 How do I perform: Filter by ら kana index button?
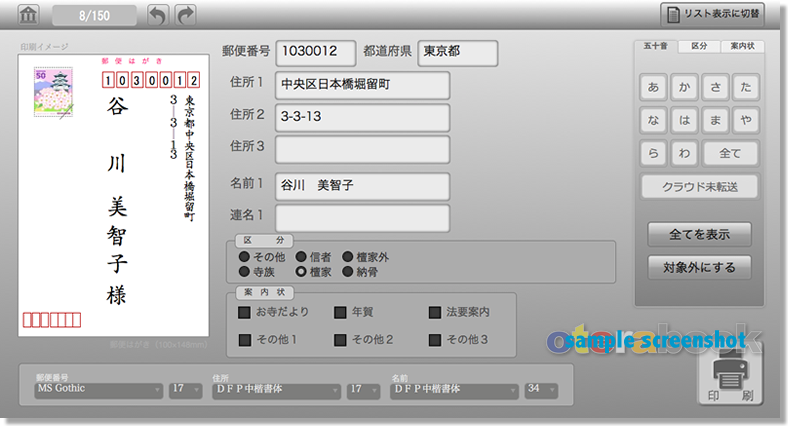(x=654, y=154)
